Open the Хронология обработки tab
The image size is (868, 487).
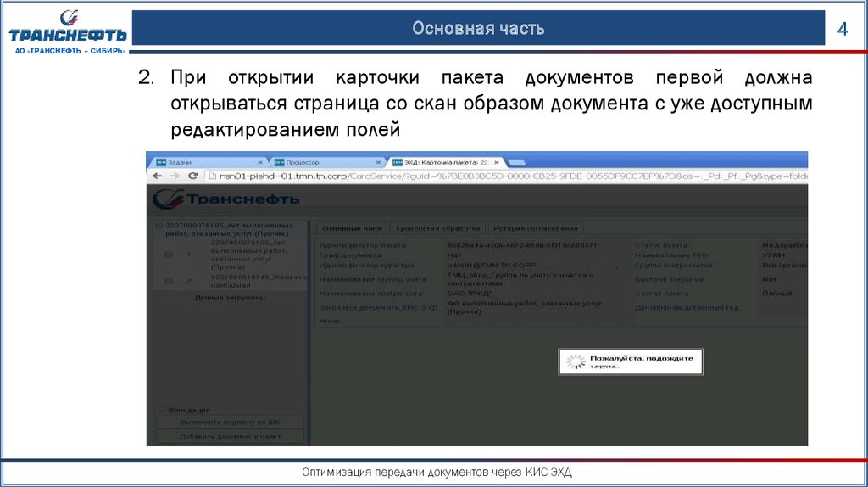(438, 228)
